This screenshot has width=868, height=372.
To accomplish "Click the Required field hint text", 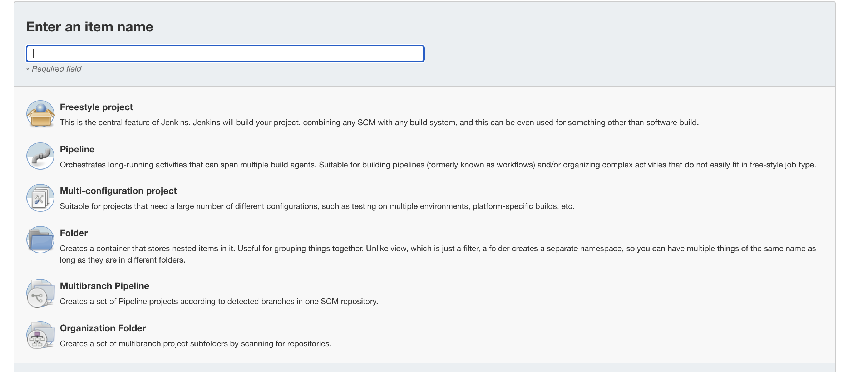I will 54,69.
